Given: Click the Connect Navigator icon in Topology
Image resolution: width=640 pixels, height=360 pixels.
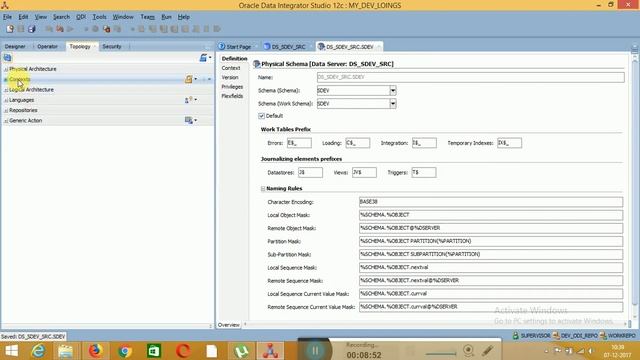Looking at the screenshot, I should [7, 58].
